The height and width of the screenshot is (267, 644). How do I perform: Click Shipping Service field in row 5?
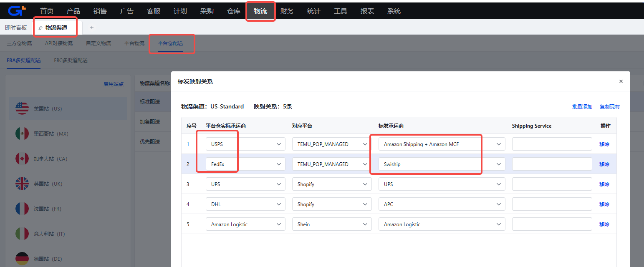552,224
